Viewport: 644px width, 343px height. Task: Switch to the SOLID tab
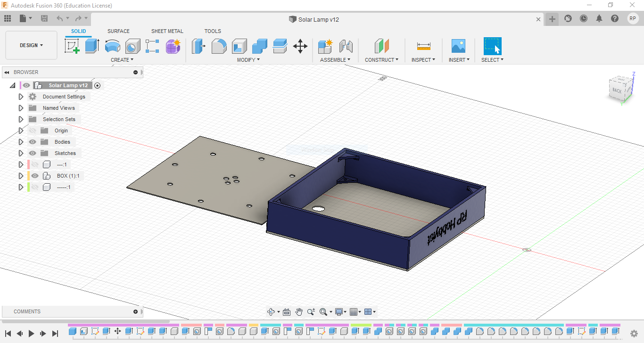[x=79, y=31]
